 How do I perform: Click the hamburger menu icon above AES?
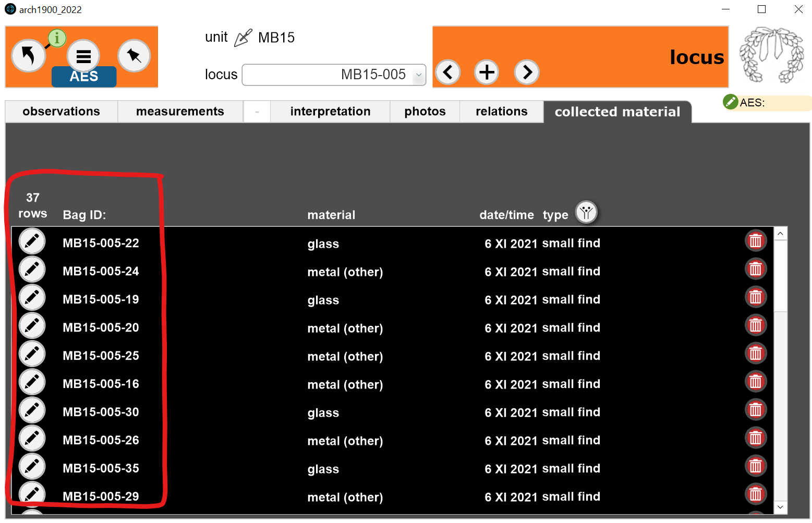coord(83,55)
